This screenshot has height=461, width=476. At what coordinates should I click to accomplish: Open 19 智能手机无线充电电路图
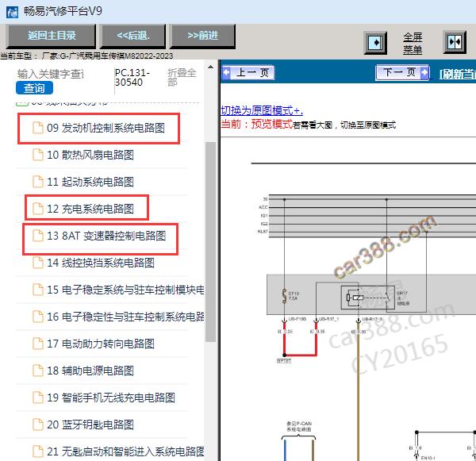pyautogui.click(x=111, y=398)
